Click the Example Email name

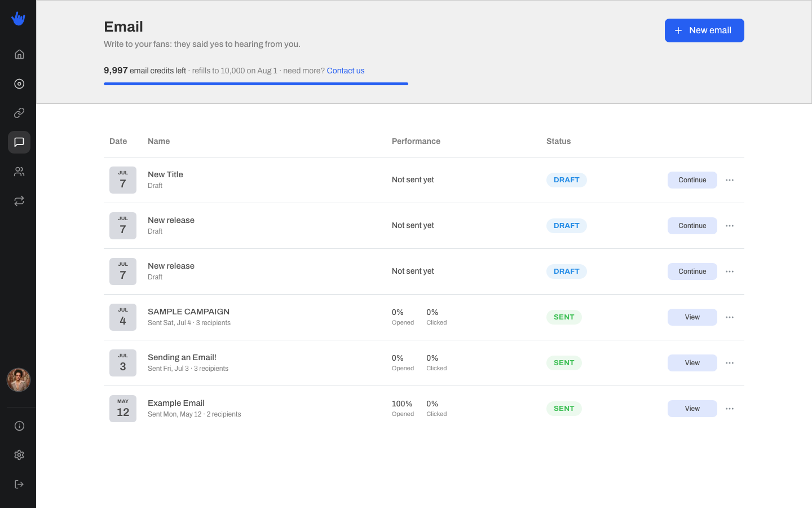tap(176, 403)
